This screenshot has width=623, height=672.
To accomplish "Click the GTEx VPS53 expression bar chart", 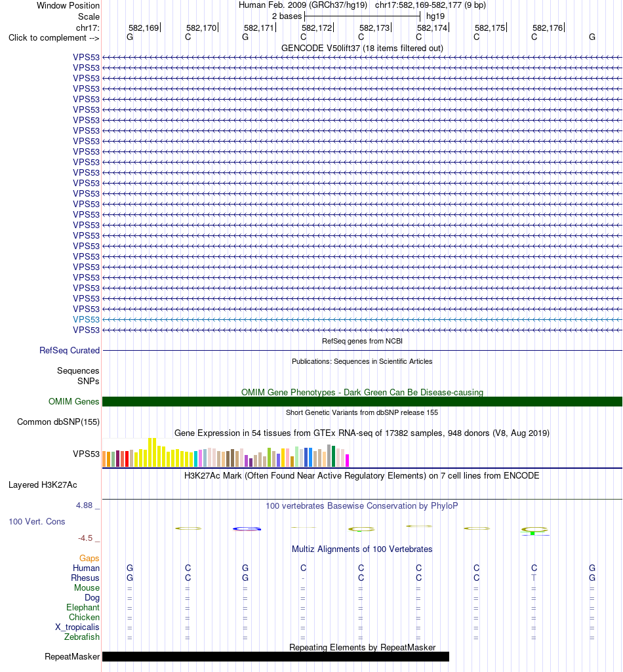I will point(226,452).
